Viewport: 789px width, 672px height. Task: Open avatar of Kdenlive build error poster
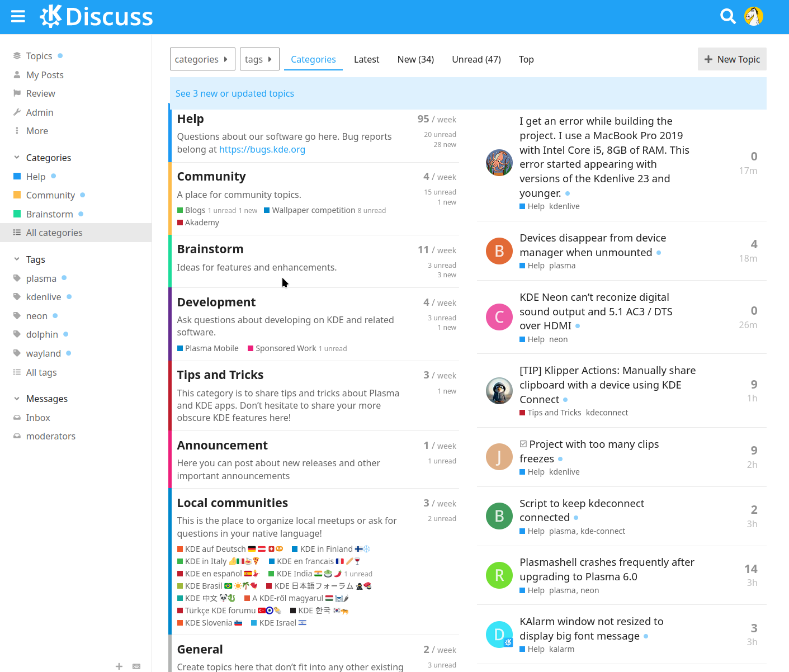[499, 163]
